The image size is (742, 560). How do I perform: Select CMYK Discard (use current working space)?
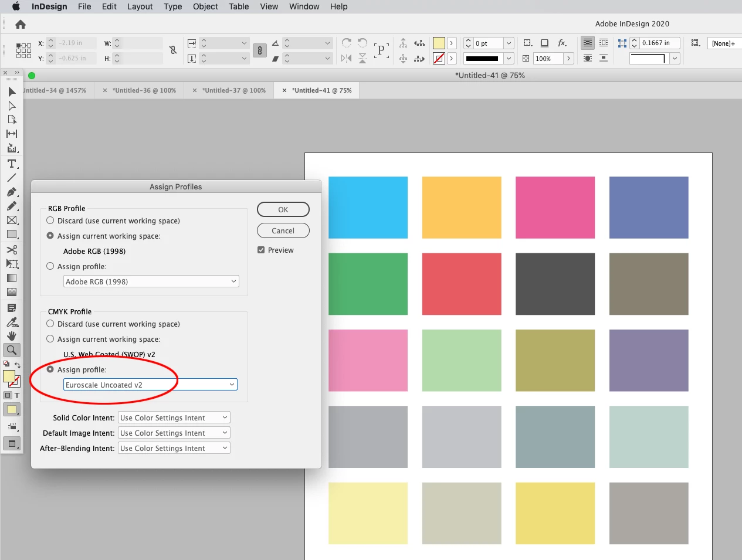coord(50,324)
